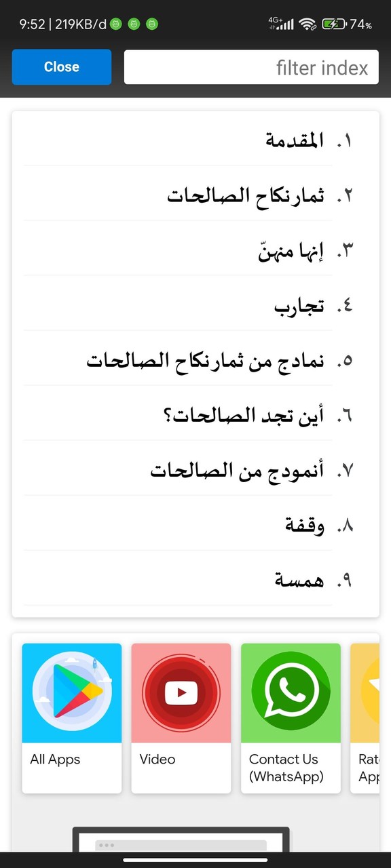The height and width of the screenshot is (868, 391).
Task: Tap a green notification icon near 219KB/d
Action: (x=115, y=22)
